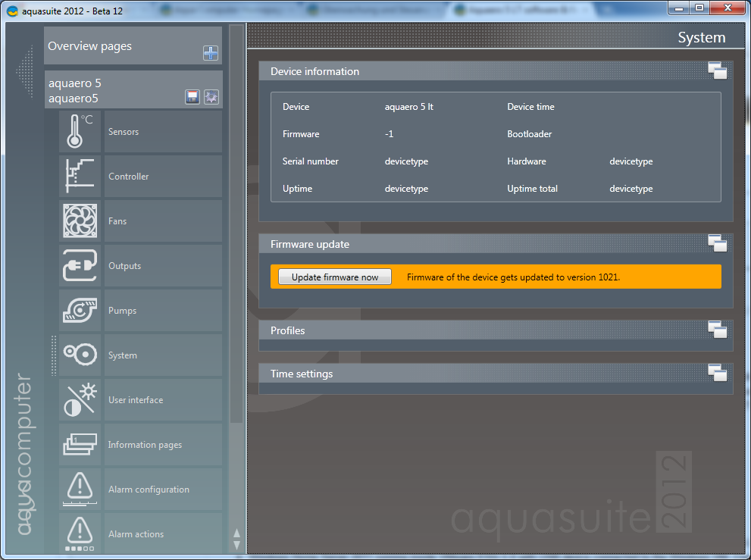Select the Alarm actions warning icon
Viewport: 751px width, 560px height.
(80, 533)
